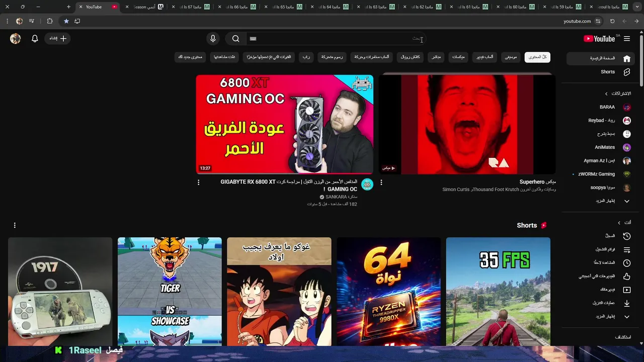This screenshot has height=362, width=644.
Task: Select the Rap (راب) filter chip
Action: tap(306, 57)
